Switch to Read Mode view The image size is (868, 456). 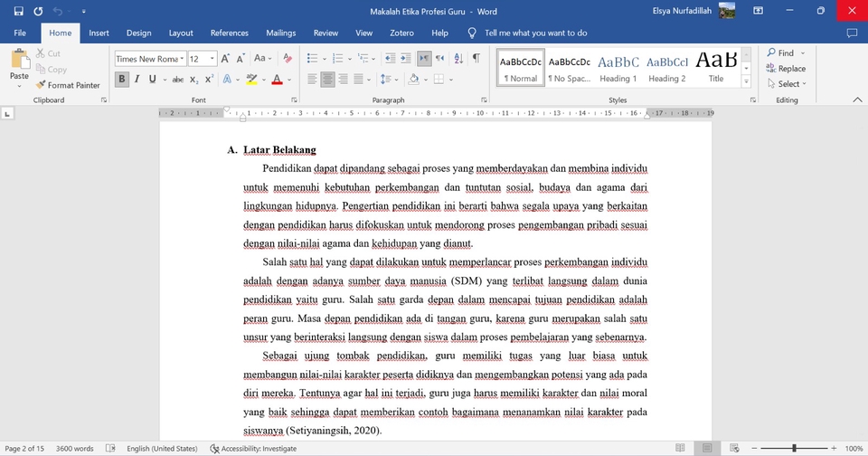(680, 448)
